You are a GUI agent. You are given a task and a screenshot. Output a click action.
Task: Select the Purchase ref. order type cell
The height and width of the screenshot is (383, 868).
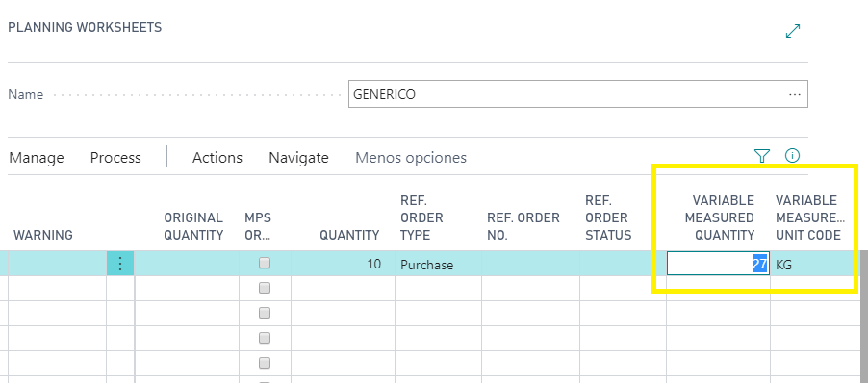[x=438, y=264]
